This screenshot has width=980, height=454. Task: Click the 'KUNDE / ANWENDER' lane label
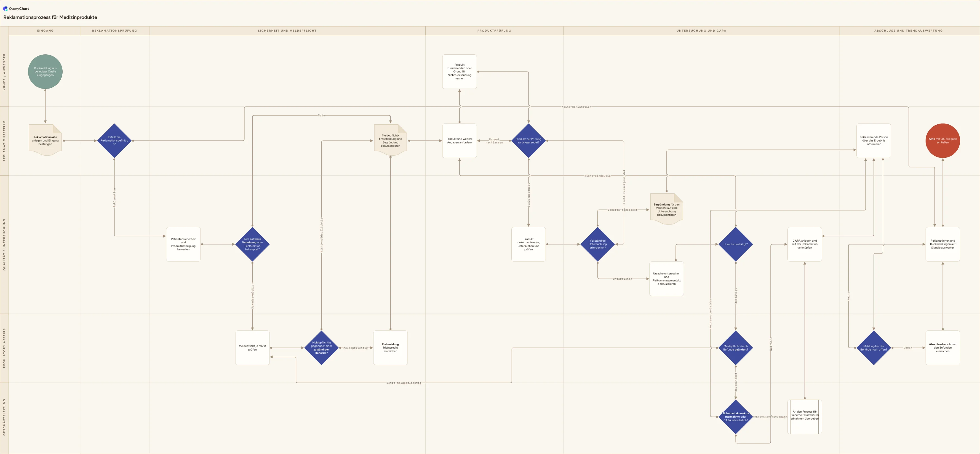coord(5,72)
